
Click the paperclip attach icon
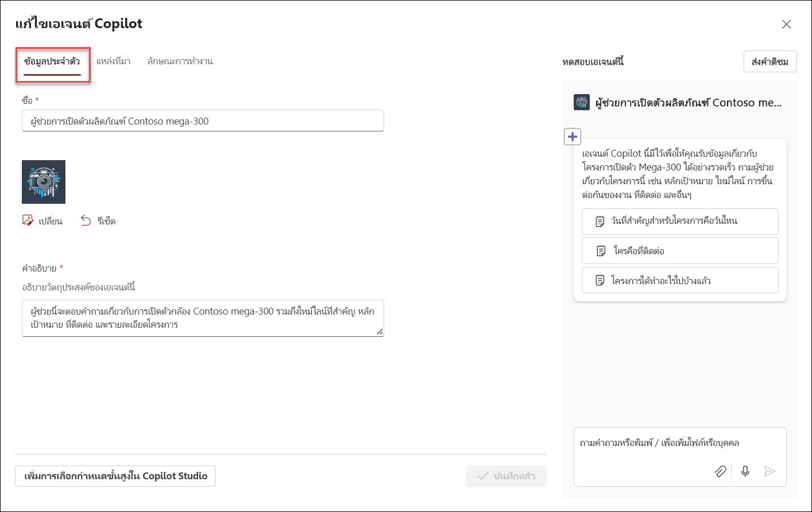click(720, 471)
